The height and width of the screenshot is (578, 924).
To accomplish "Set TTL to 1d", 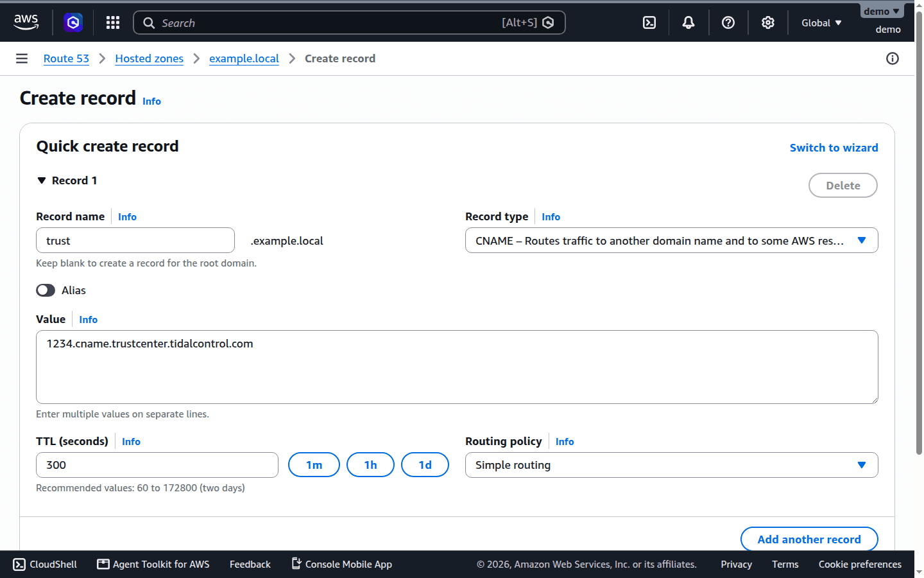I will [425, 465].
